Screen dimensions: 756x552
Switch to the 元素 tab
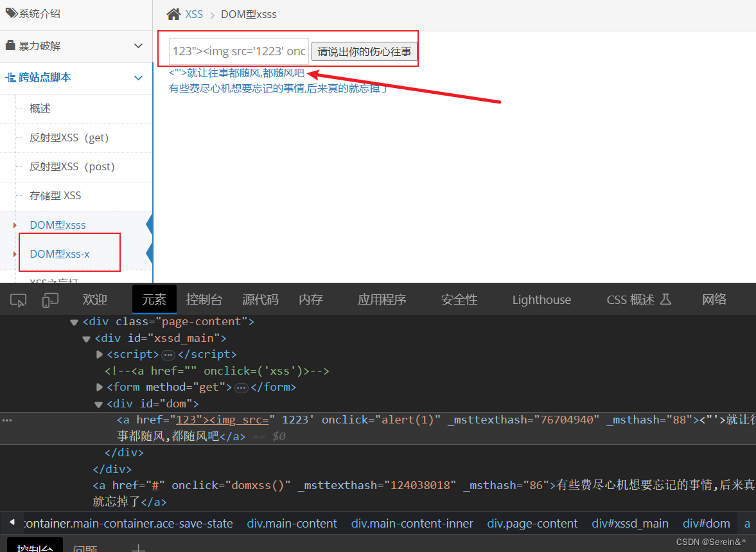pyautogui.click(x=154, y=299)
